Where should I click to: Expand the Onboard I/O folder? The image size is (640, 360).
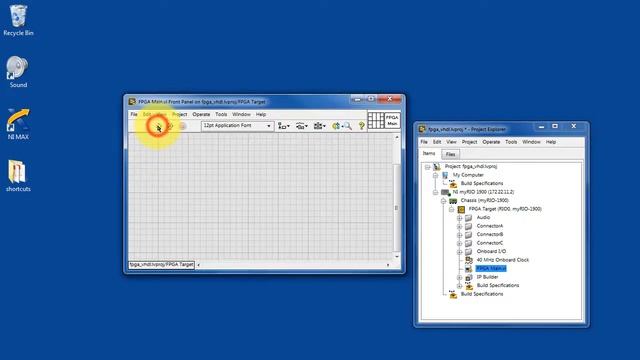click(x=459, y=252)
